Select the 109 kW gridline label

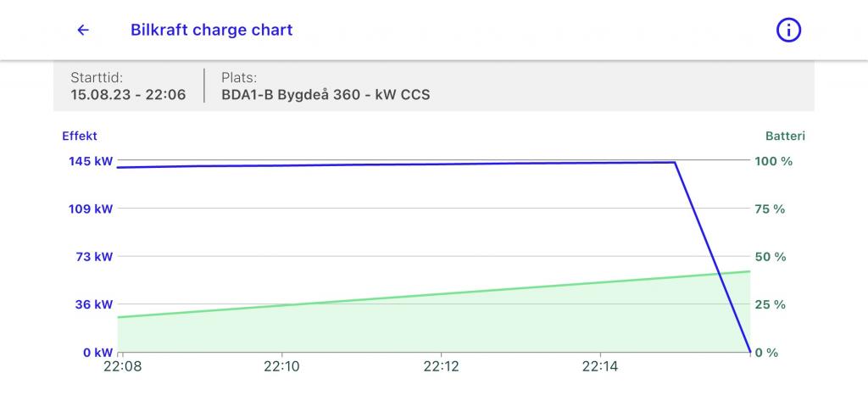coord(91,209)
